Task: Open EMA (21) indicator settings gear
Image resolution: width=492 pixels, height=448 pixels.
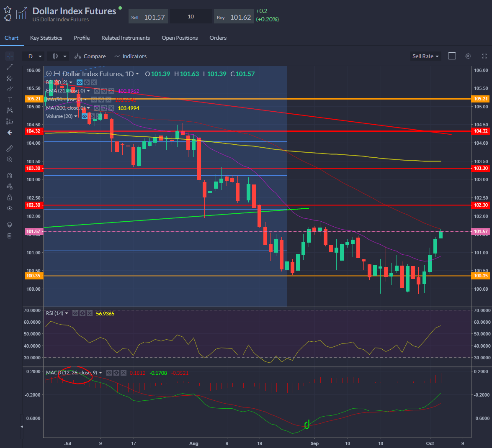Action: [x=104, y=91]
